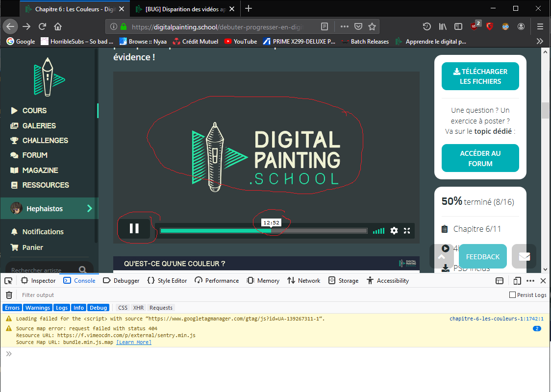Toggle responsive design mode icon
Image resolution: width=551 pixels, height=392 pixels.
[x=517, y=281]
